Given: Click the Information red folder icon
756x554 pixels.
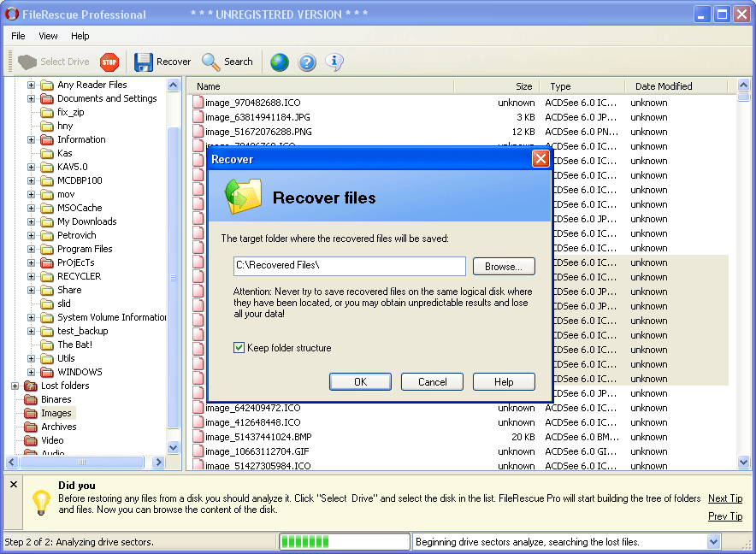Looking at the screenshot, I should (x=47, y=139).
